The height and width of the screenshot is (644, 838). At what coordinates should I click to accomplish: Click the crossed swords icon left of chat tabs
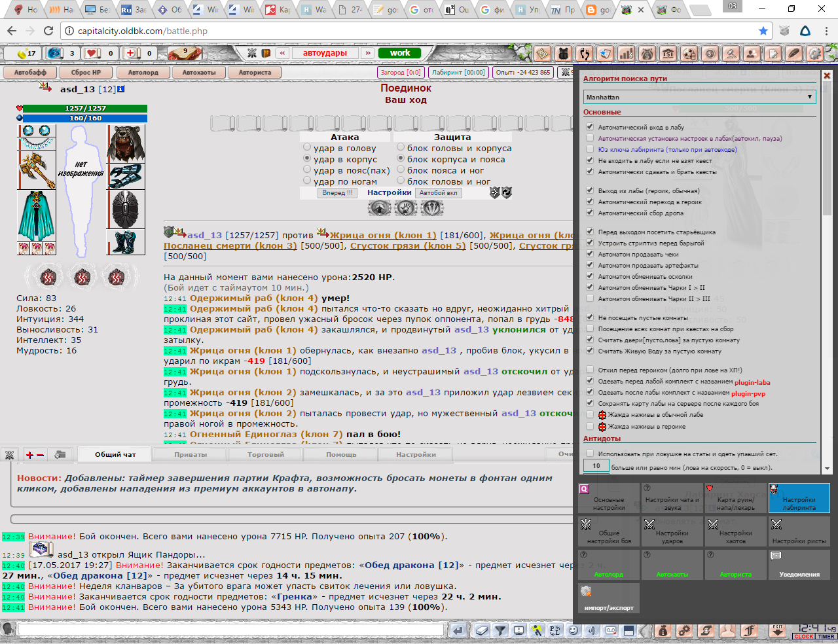pyautogui.click(x=10, y=454)
